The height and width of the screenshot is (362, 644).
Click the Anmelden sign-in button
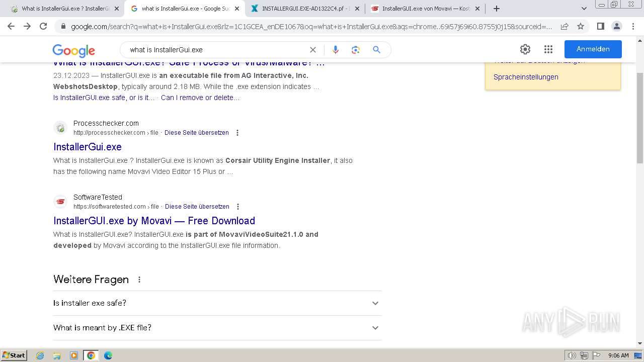click(x=593, y=49)
